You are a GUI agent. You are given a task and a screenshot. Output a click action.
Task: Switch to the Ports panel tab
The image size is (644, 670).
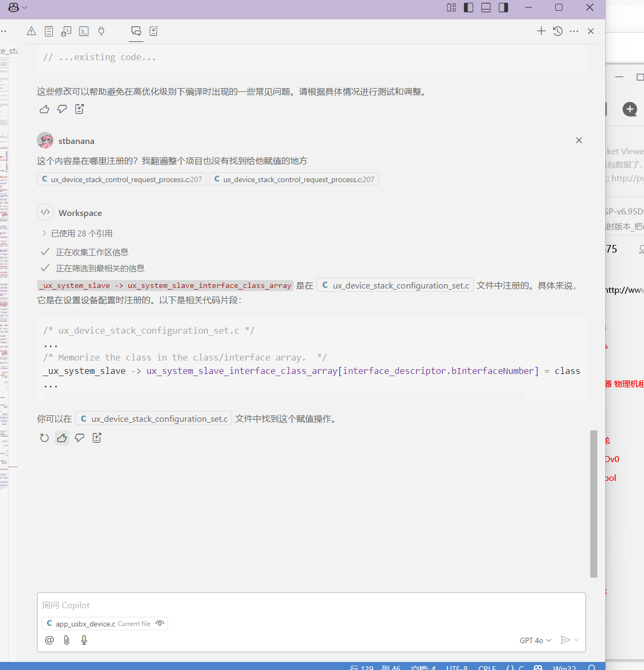tap(101, 31)
